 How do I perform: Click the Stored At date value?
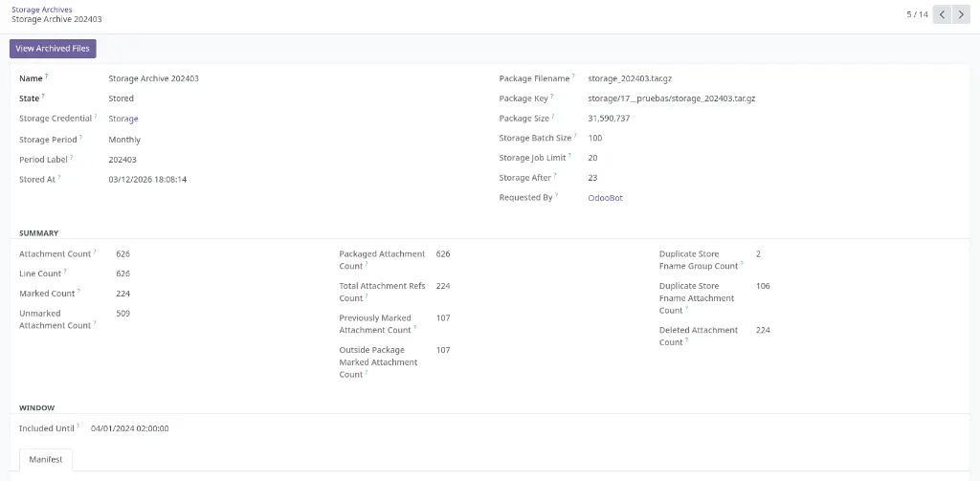pyautogui.click(x=147, y=179)
